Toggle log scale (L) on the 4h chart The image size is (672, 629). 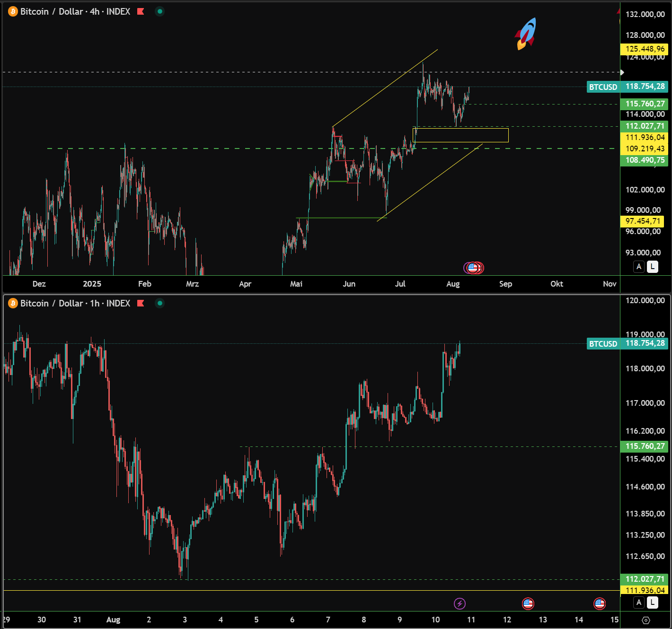point(653,267)
